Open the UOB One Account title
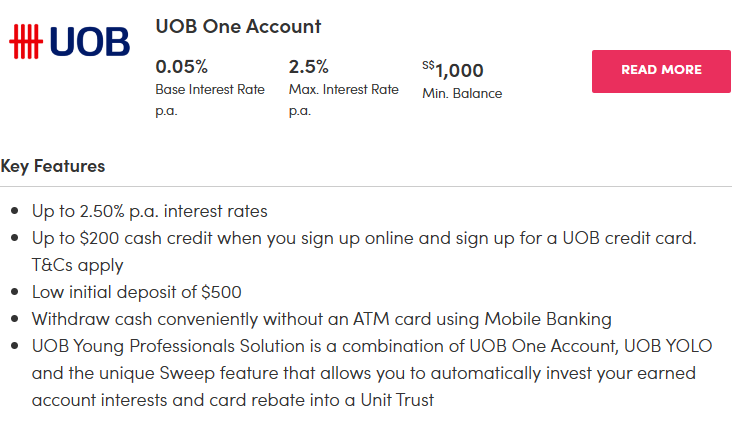The height and width of the screenshot is (434, 732). coord(238,27)
